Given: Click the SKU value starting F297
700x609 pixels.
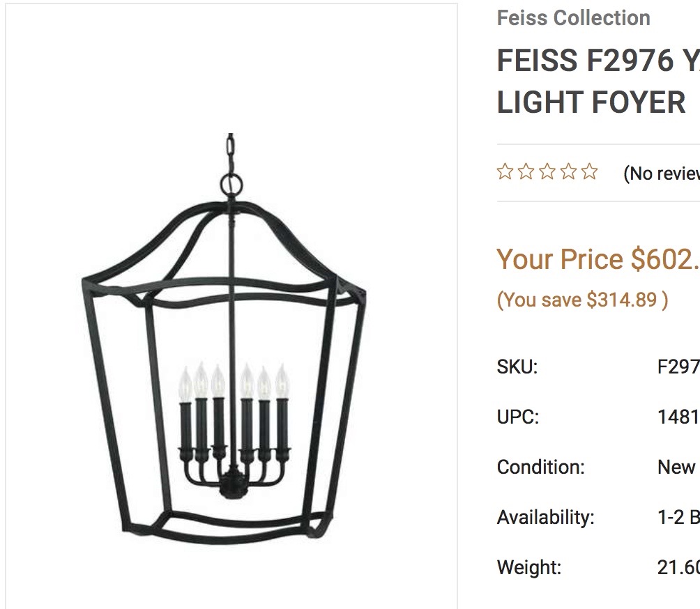Looking at the screenshot, I should 678,367.
